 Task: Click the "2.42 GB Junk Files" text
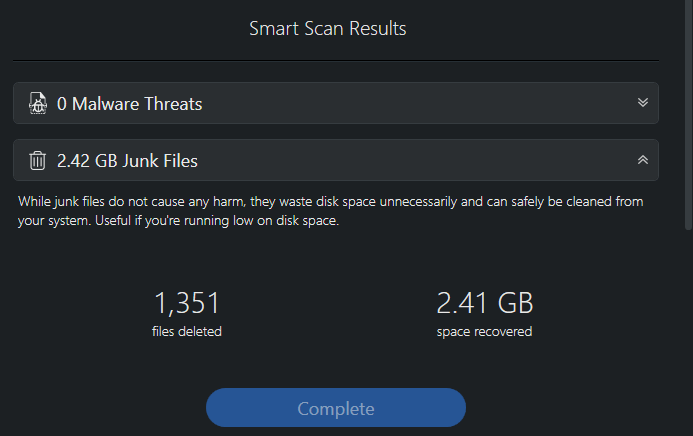tap(127, 161)
